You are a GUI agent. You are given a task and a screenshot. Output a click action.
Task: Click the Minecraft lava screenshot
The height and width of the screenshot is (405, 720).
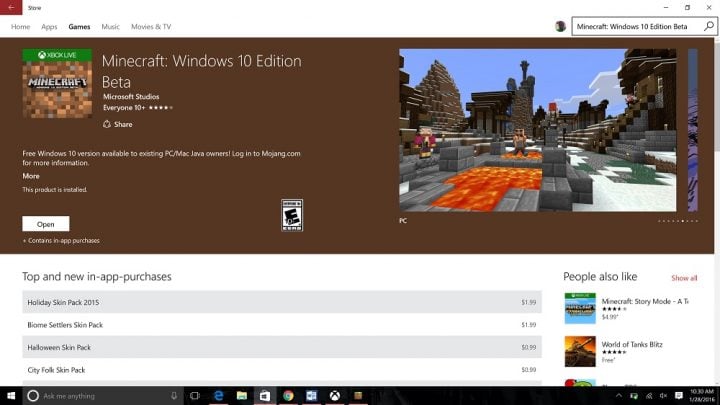(537, 130)
